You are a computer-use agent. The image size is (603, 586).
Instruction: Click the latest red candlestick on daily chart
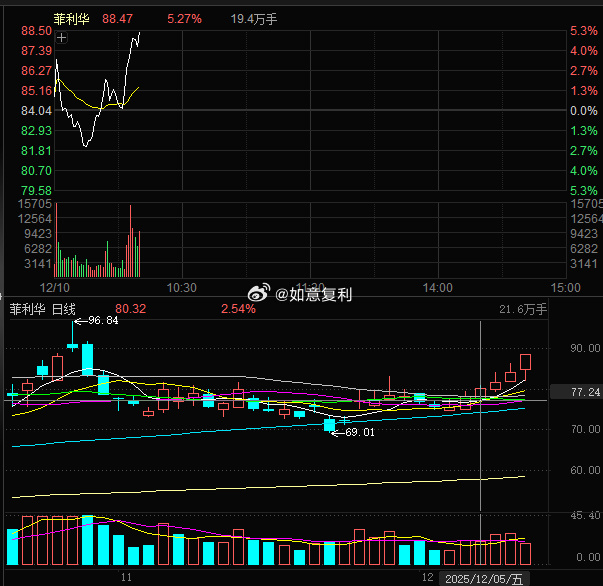[526, 366]
